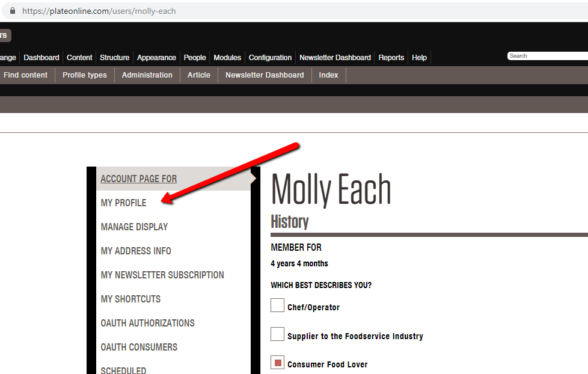Open the Dashboard admin menu
The width and height of the screenshot is (588, 374).
coord(41,58)
